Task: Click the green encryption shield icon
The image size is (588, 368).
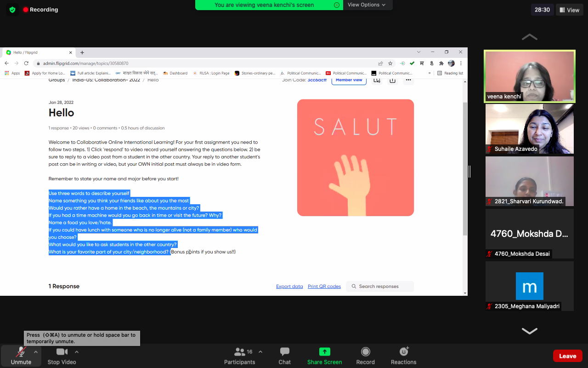Action: pos(12,9)
